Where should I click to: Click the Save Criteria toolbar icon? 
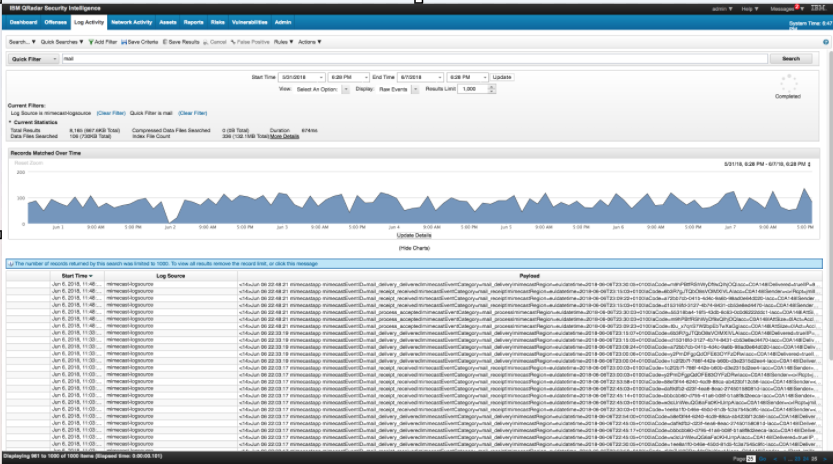(123, 43)
